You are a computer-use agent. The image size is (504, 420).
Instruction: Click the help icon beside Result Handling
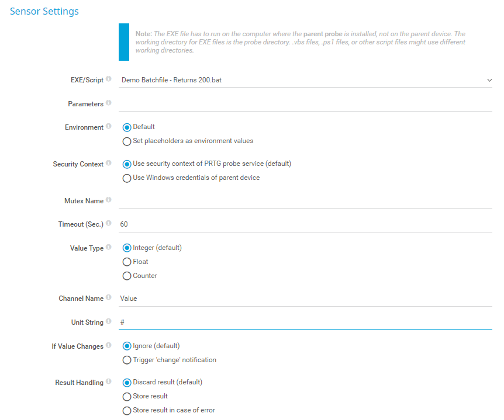click(109, 382)
